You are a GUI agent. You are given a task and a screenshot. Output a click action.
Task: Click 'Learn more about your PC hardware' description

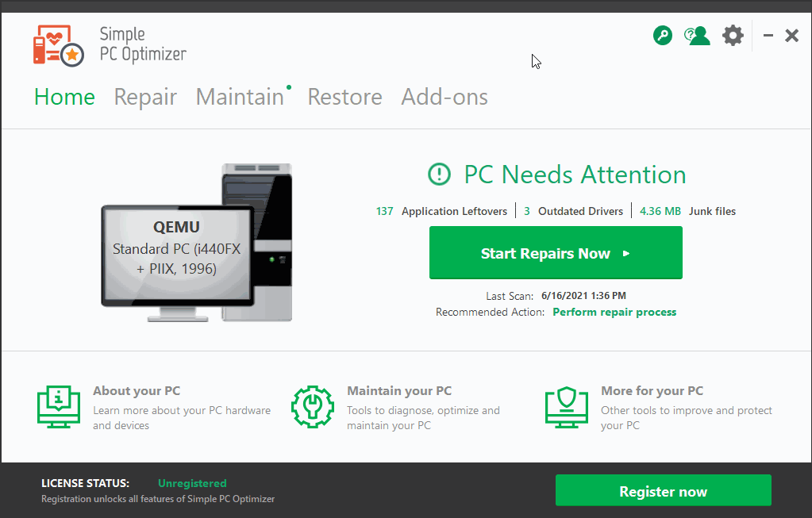(x=182, y=417)
